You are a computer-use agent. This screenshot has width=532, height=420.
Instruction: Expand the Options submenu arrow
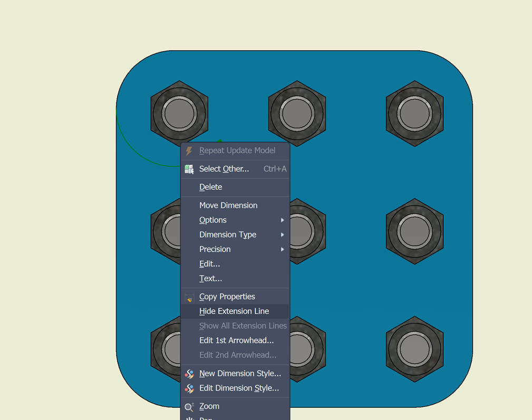coord(282,220)
